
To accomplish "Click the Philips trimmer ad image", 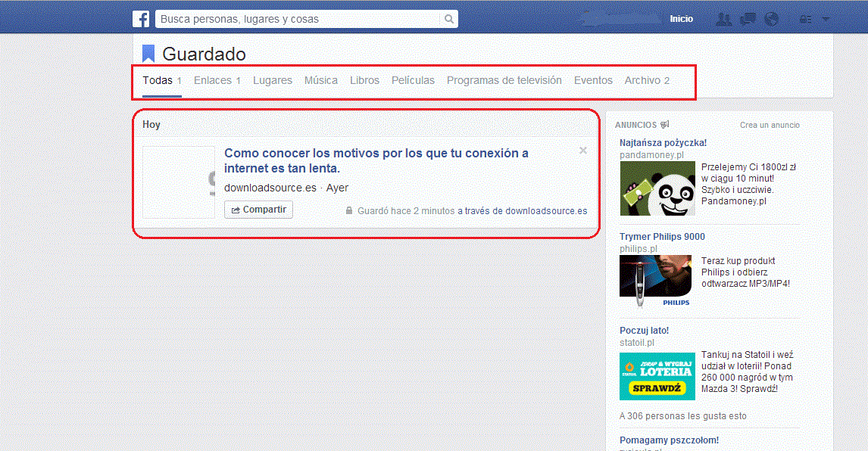I will click(x=655, y=281).
